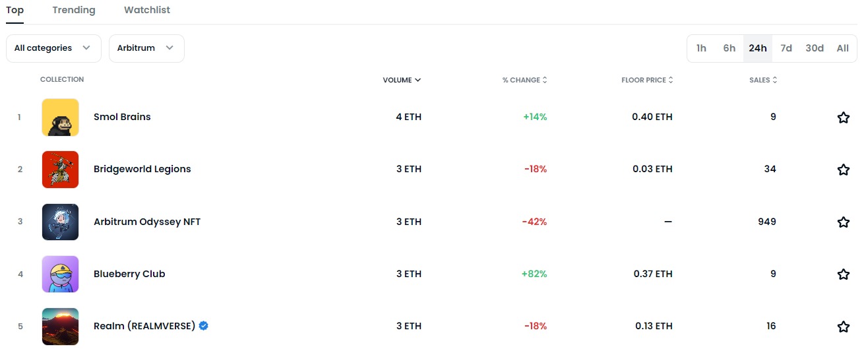Open the All categories dropdown
868x355 pixels.
pos(53,48)
